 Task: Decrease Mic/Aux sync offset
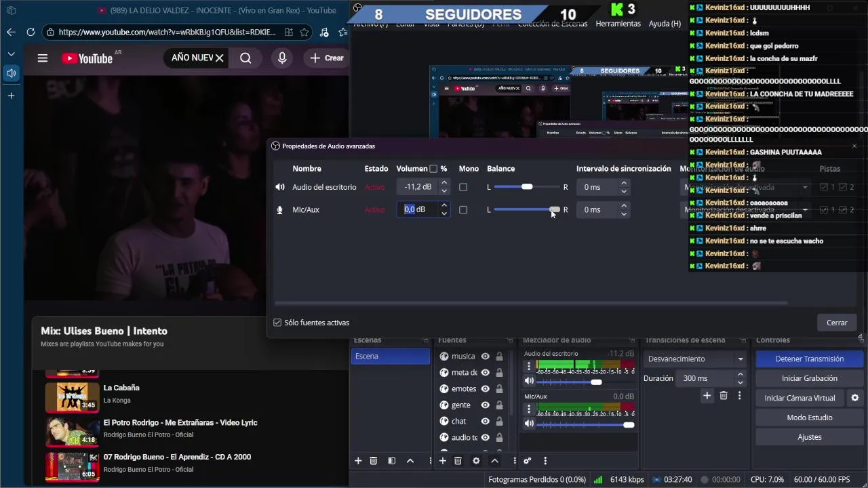(624, 213)
